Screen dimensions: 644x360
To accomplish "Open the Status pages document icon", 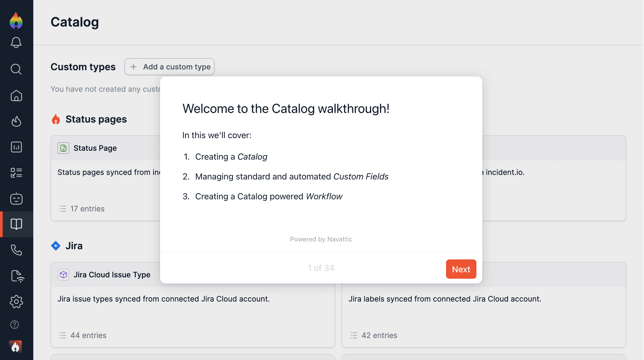I will click(17, 276).
